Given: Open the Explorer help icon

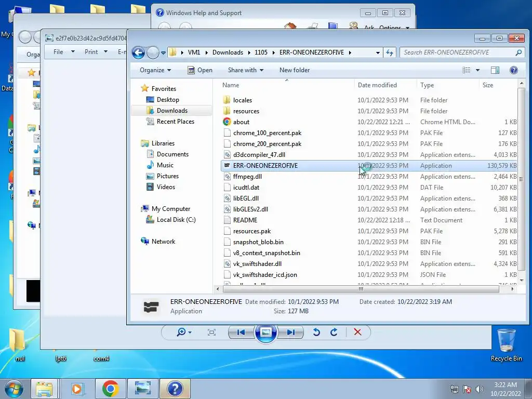Looking at the screenshot, I should click(514, 70).
